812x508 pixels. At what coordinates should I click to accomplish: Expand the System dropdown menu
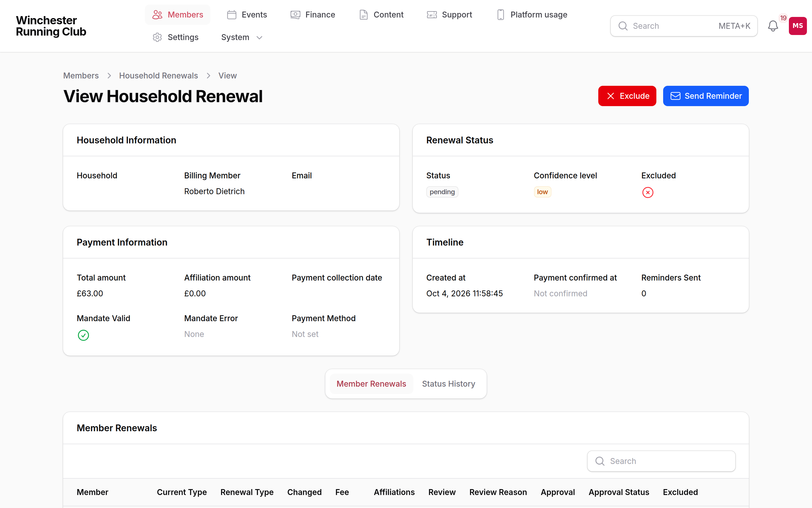point(242,37)
